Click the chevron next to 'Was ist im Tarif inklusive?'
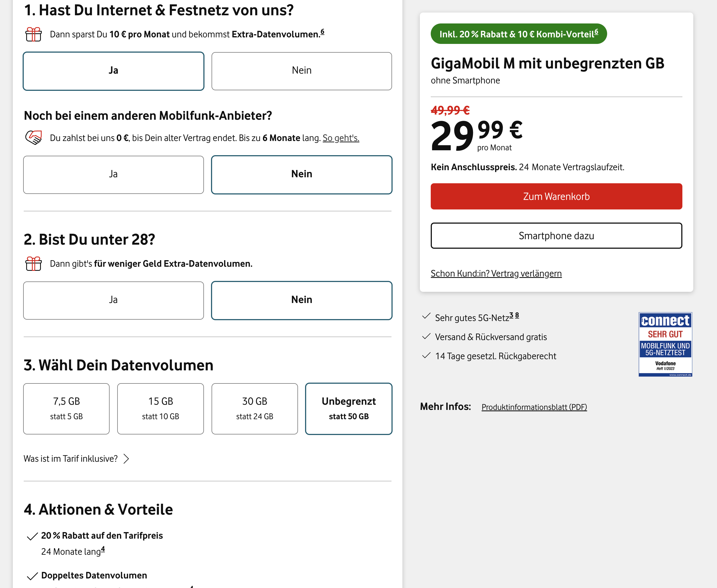 (x=126, y=459)
